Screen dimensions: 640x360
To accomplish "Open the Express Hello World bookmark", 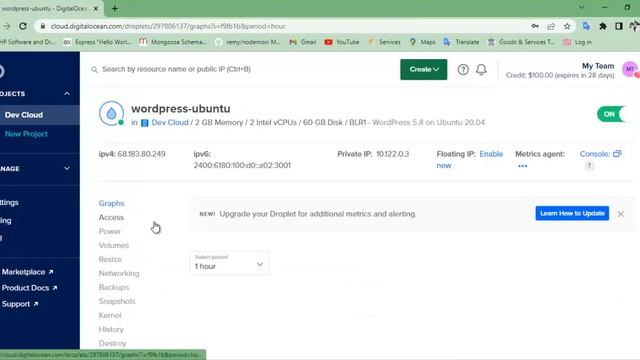I will tap(98, 42).
